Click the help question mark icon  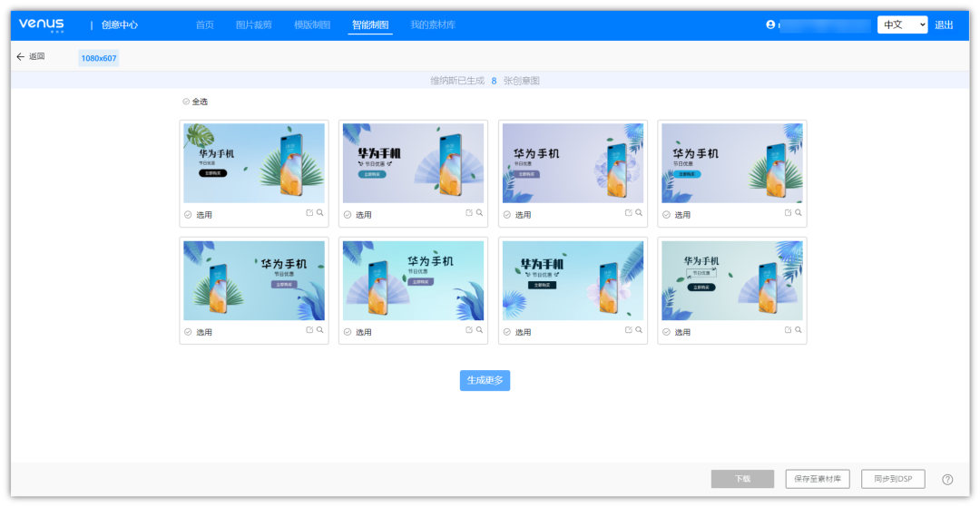pos(947,479)
